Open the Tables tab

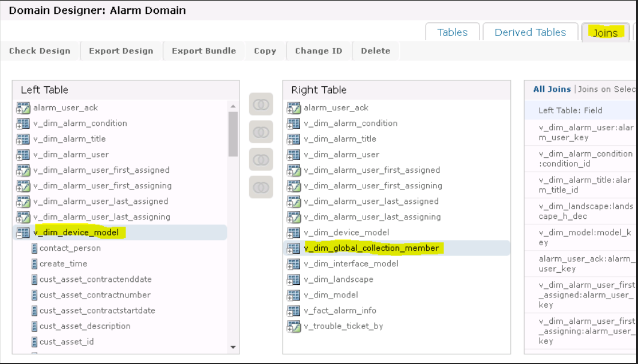point(452,32)
